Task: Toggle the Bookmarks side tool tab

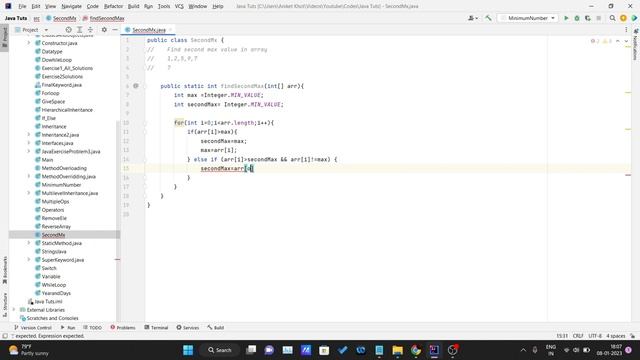Action: tap(4, 270)
